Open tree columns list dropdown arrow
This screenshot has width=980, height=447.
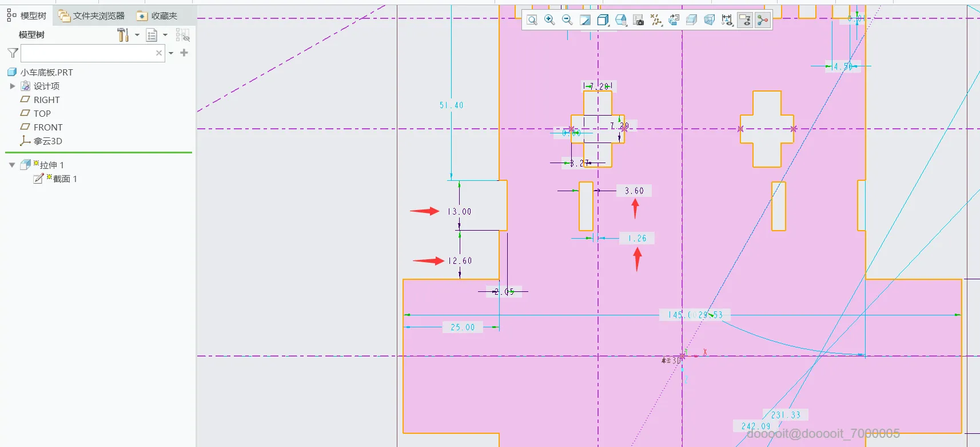pos(165,35)
